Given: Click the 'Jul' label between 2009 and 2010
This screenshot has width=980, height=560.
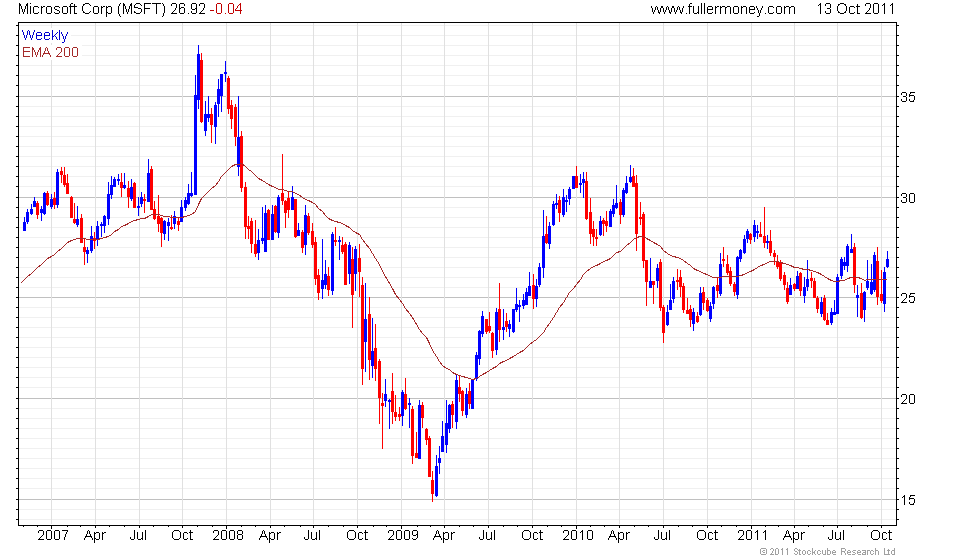Looking at the screenshot, I should point(487,536).
